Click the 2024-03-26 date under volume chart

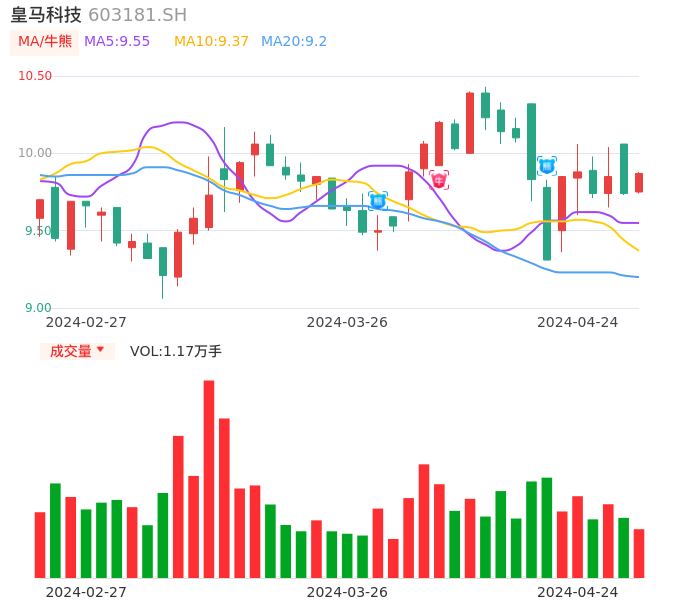(347, 592)
